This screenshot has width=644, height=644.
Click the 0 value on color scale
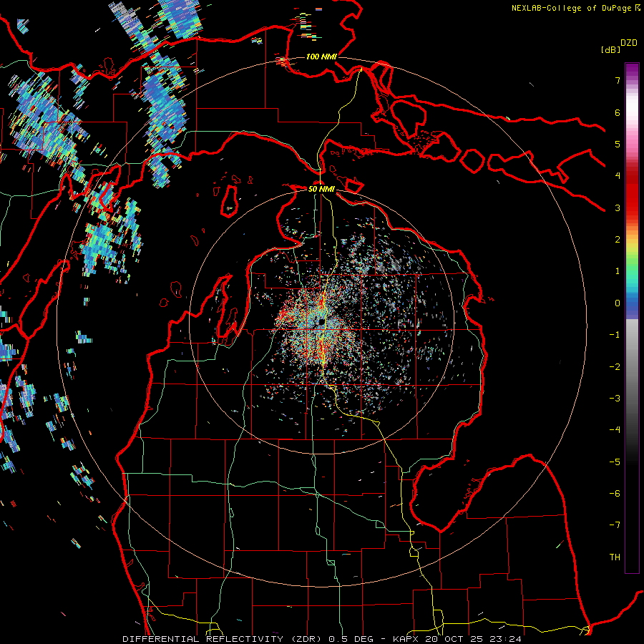coord(618,303)
